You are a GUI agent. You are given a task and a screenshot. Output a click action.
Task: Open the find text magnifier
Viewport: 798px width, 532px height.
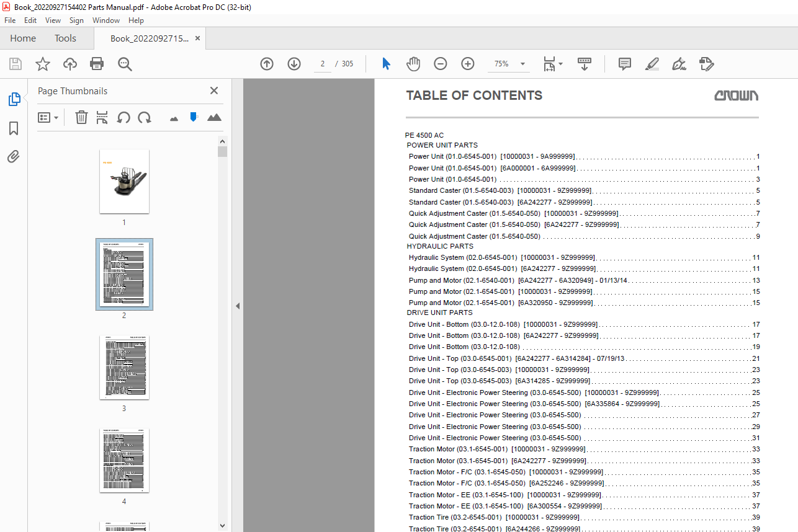125,64
